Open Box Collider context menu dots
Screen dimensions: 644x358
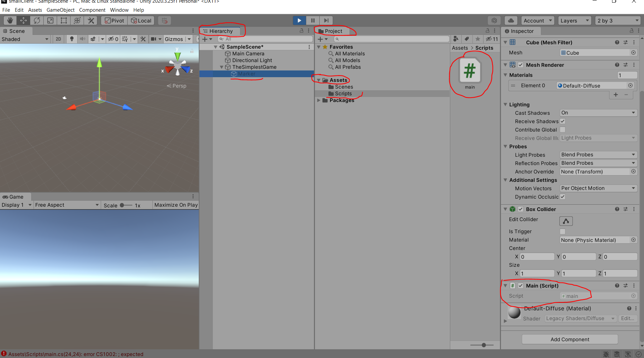634,209
